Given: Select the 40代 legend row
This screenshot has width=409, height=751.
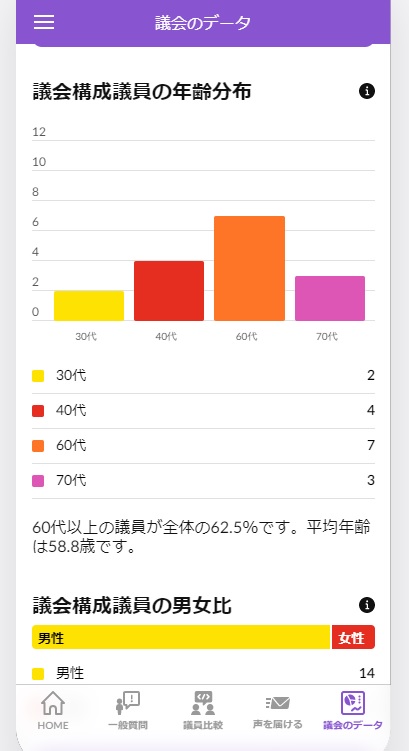Looking at the screenshot, I should [x=203, y=411].
